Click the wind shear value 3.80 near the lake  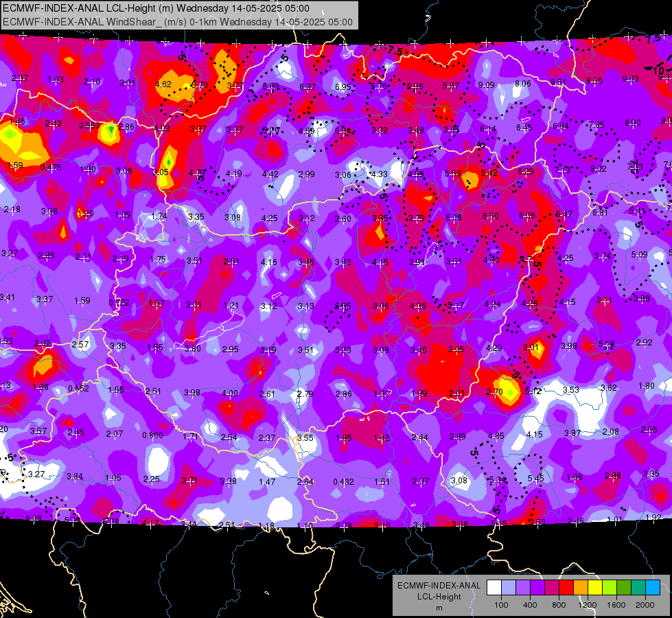click(x=193, y=349)
